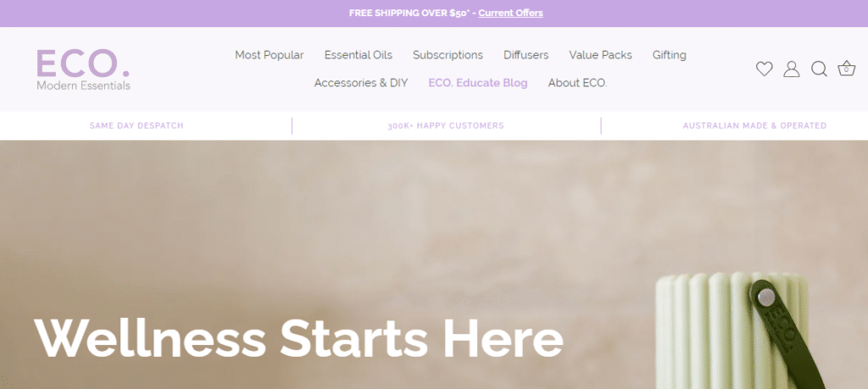Go to Value Packs
The height and width of the screenshot is (389, 868).
[601, 55]
